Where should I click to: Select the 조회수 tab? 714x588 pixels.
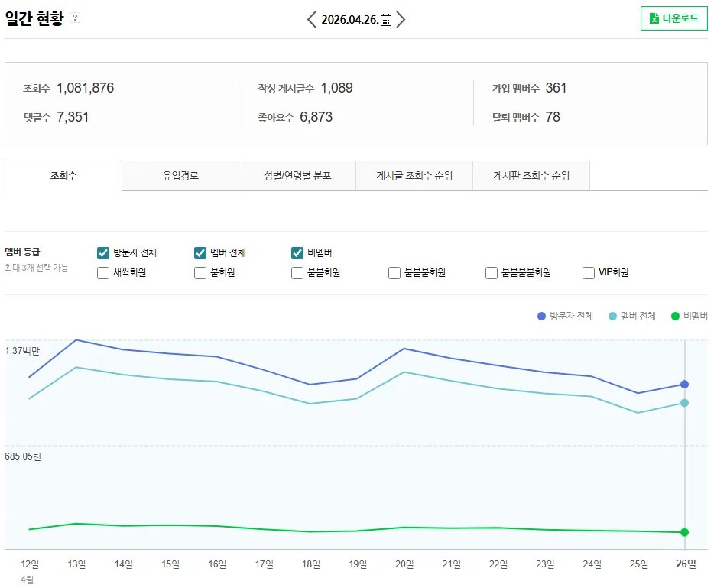pyautogui.click(x=63, y=176)
